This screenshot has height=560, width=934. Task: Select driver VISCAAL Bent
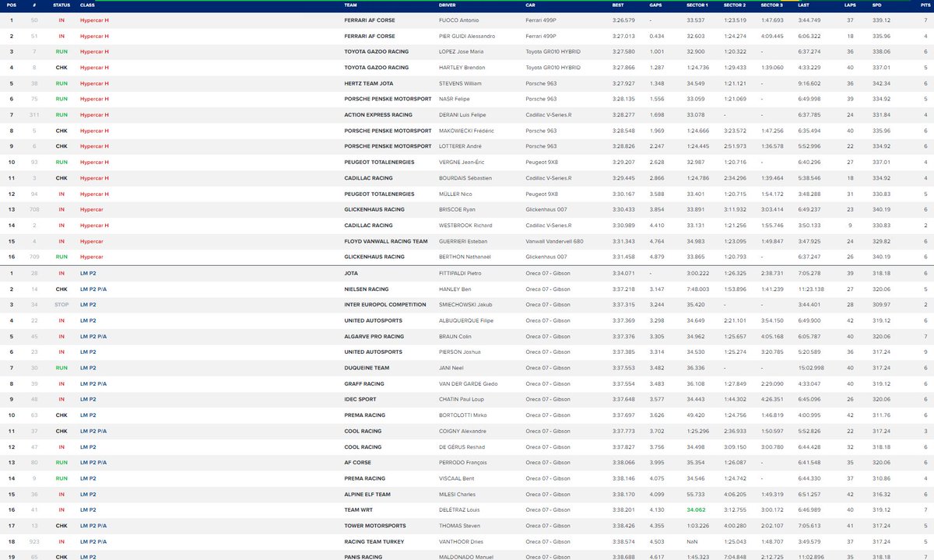point(458,478)
